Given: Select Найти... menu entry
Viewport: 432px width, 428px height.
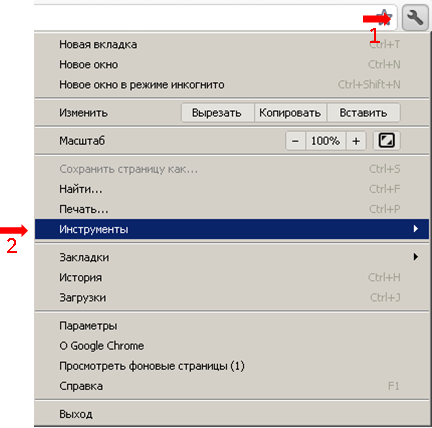Looking at the screenshot, I should click(231, 189).
